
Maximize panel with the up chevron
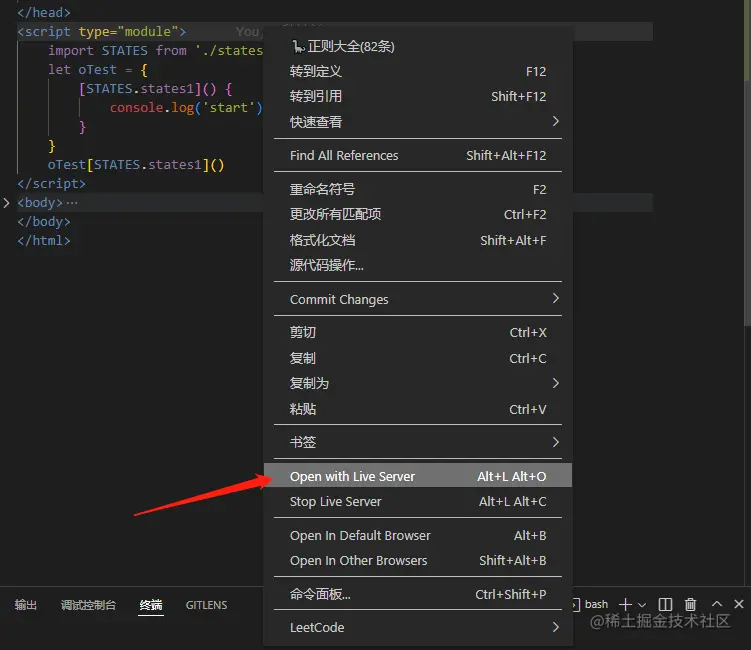(717, 604)
